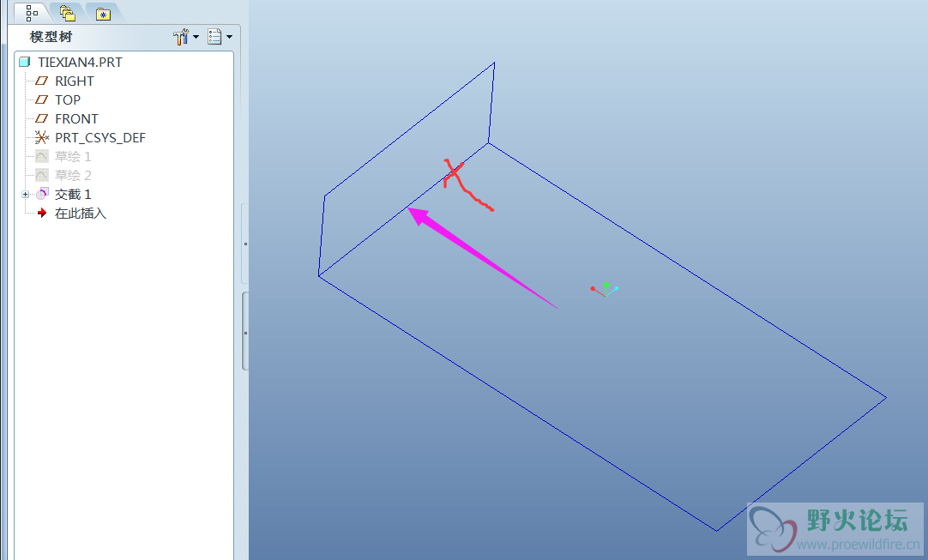Click the 草绘 1 sketch icon
The height and width of the screenshot is (560, 928).
[x=42, y=156]
